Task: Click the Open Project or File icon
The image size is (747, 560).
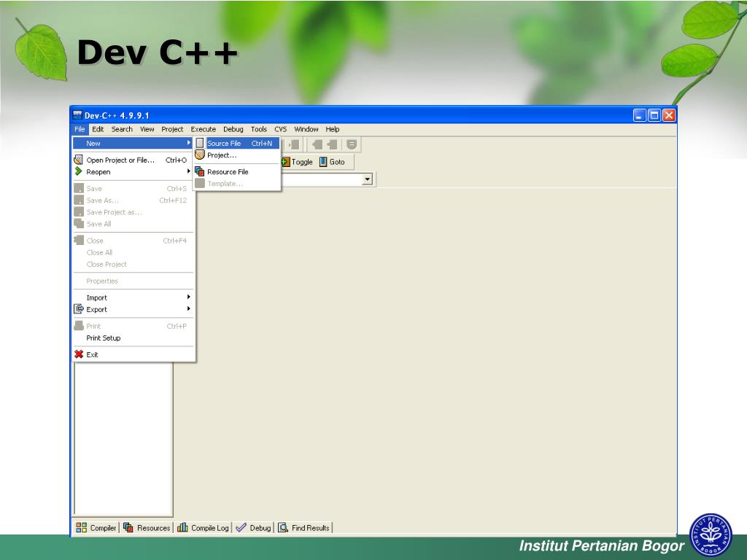Action: pyautogui.click(x=79, y=160)
